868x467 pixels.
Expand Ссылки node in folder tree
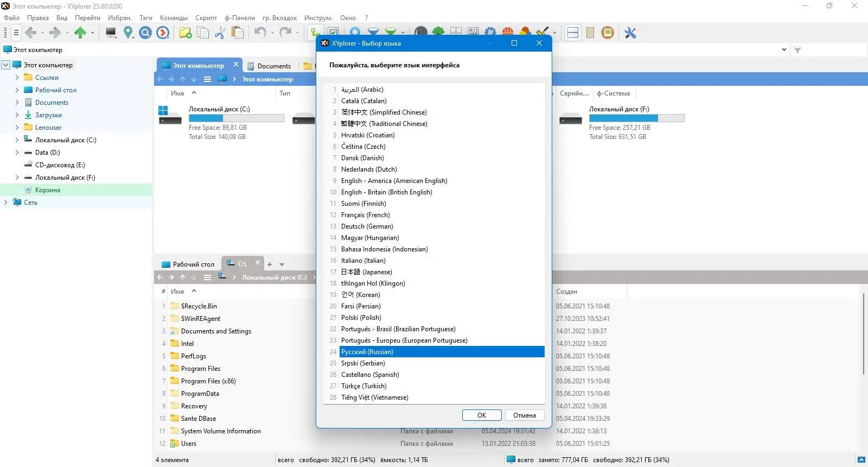point(17,78)
